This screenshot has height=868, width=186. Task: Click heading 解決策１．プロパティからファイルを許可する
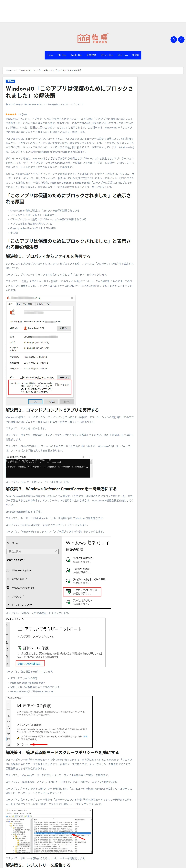pyautogui.click(x=48, y=256)
